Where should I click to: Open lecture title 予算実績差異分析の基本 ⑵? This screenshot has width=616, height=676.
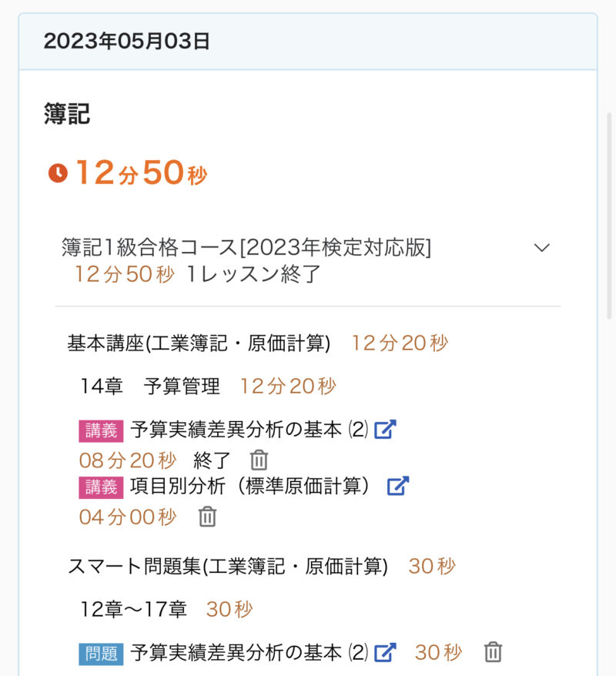pyautogui.click(x=249, y=430)
